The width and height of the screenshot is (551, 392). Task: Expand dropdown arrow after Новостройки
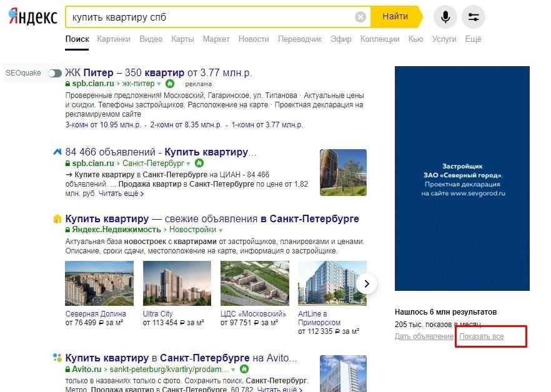pyautogui.click(x=221, y=230)
